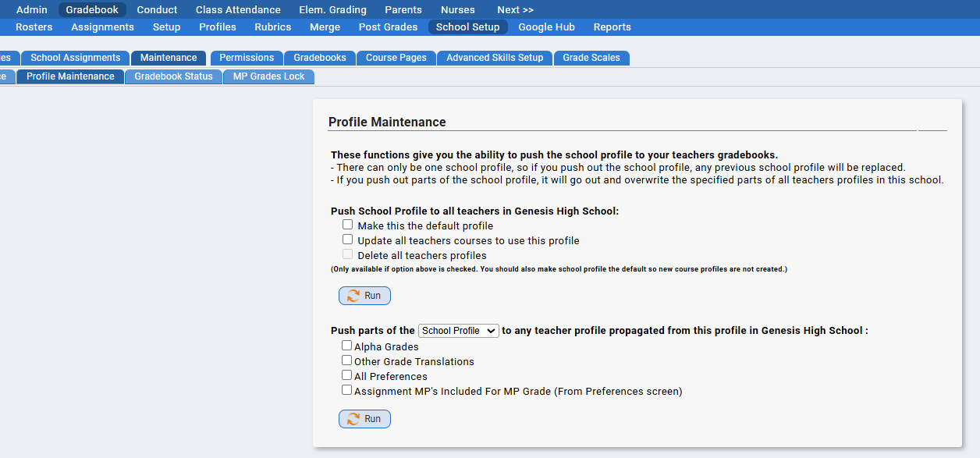The height and width of the screenshot is (458, 980).
Task: Enable Update all teachers courses option
Action: coord(348,240)
